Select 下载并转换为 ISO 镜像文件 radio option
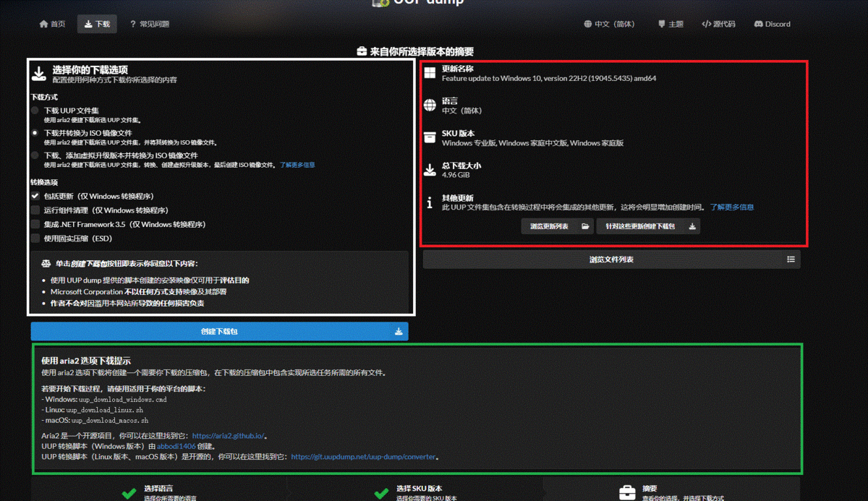 pyautogui.click(x=35, y=133)
